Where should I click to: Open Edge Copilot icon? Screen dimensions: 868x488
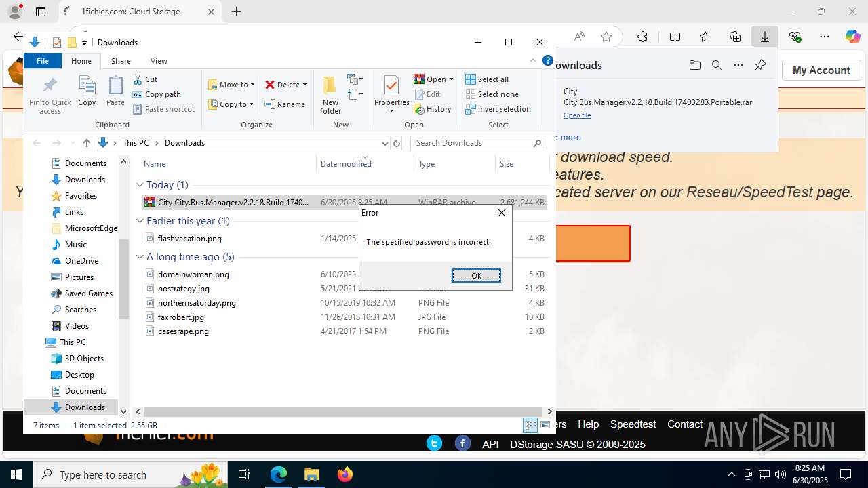[x=852, y=37]
